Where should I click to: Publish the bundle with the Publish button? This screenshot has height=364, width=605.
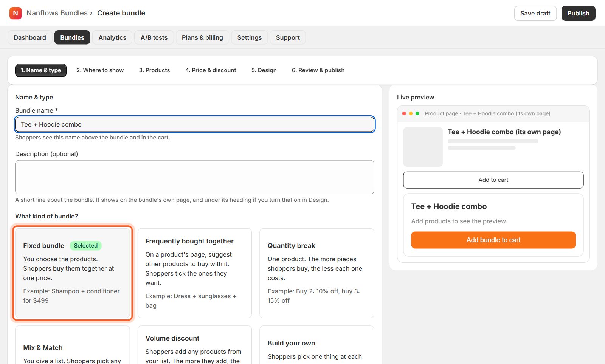coord(578,13)
